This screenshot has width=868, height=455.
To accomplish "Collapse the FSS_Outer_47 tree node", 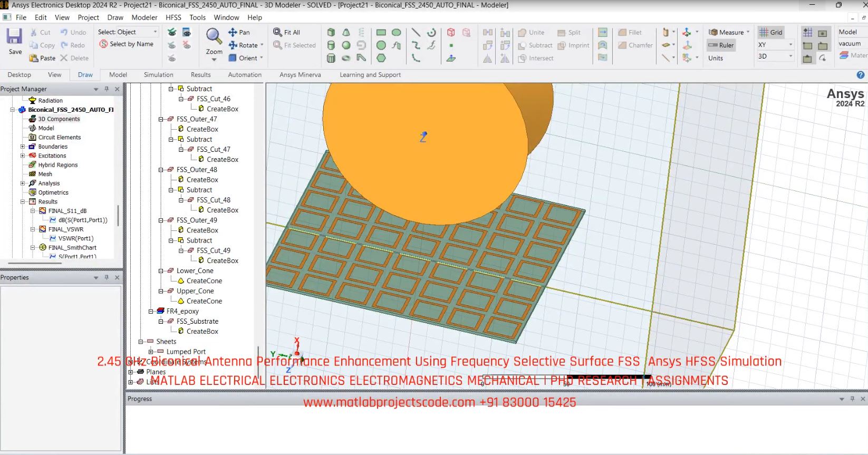I will click(161, 119).
